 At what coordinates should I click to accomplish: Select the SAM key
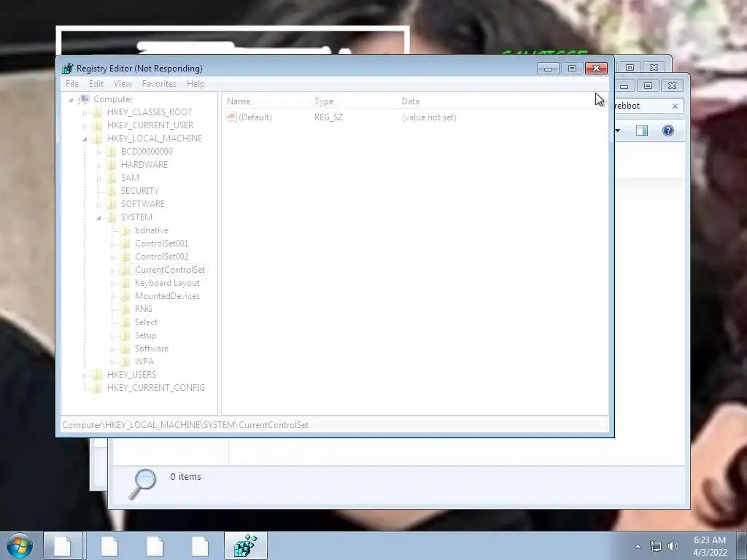(130, 178)
